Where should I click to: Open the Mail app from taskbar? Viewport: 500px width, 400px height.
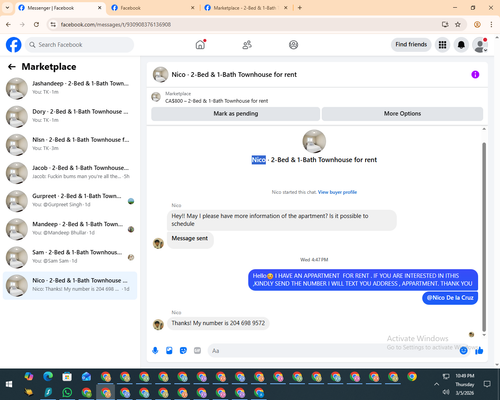pyautogui.click(x=86, y=376)
